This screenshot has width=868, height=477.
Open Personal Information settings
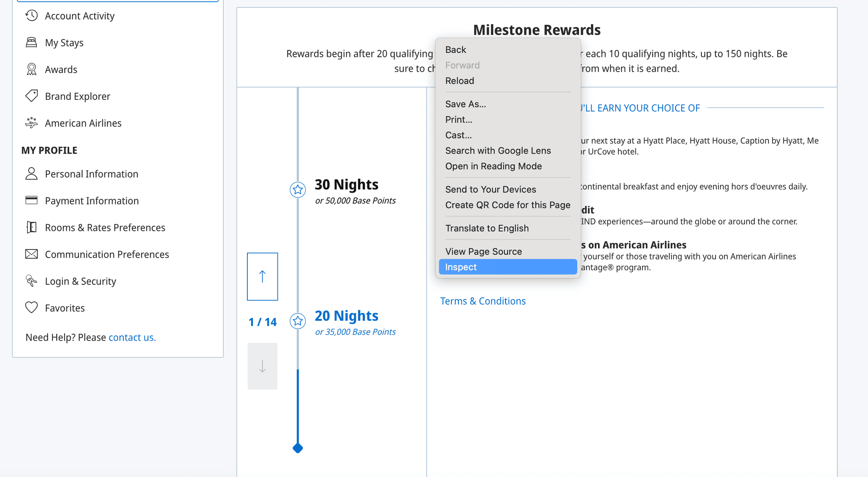coord(92,174)
